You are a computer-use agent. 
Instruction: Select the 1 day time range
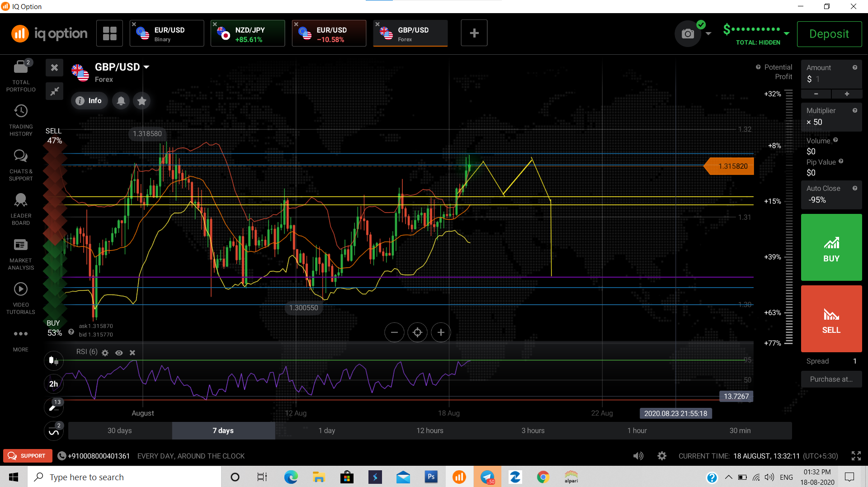click(327, 430)
